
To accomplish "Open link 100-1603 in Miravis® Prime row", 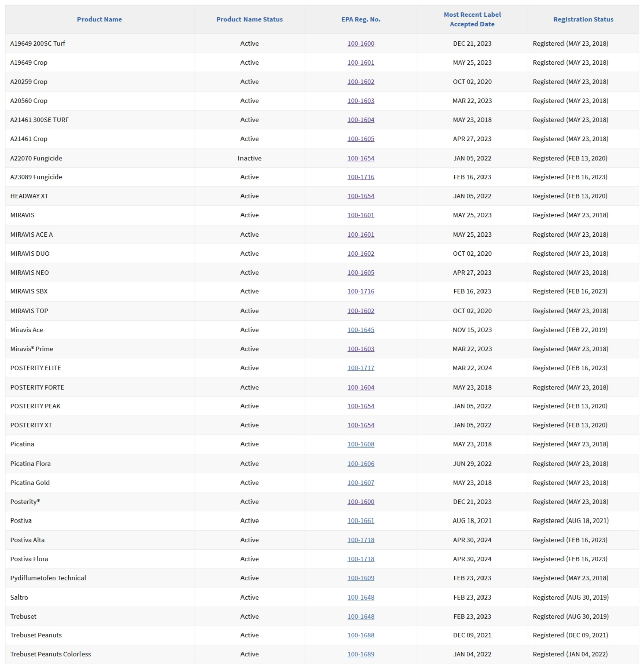I will [x=361, y=349].
